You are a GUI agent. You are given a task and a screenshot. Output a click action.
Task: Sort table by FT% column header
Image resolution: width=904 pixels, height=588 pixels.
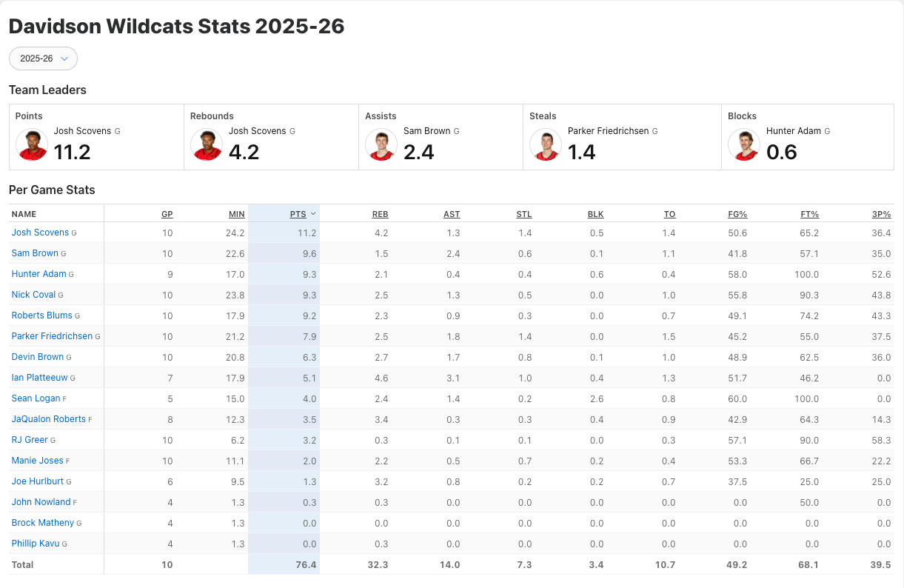809,214
